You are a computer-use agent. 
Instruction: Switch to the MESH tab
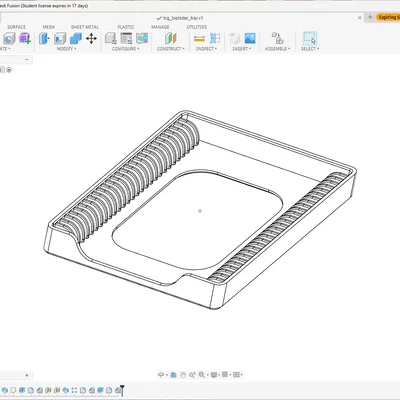[49, 27]
